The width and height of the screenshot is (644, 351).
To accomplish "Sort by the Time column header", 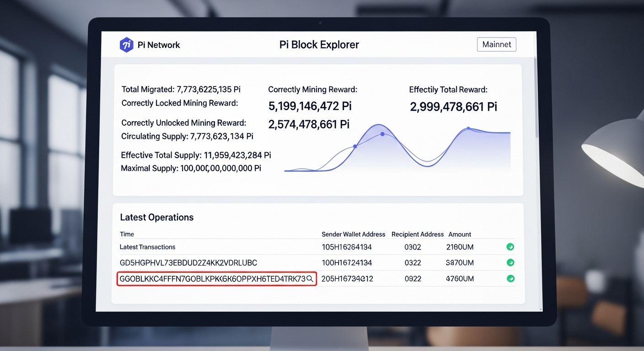I will pyautogui.click(x=127, y=234).
